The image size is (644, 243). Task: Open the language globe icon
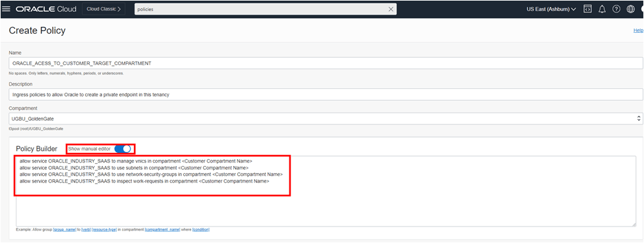click(631, 9)
